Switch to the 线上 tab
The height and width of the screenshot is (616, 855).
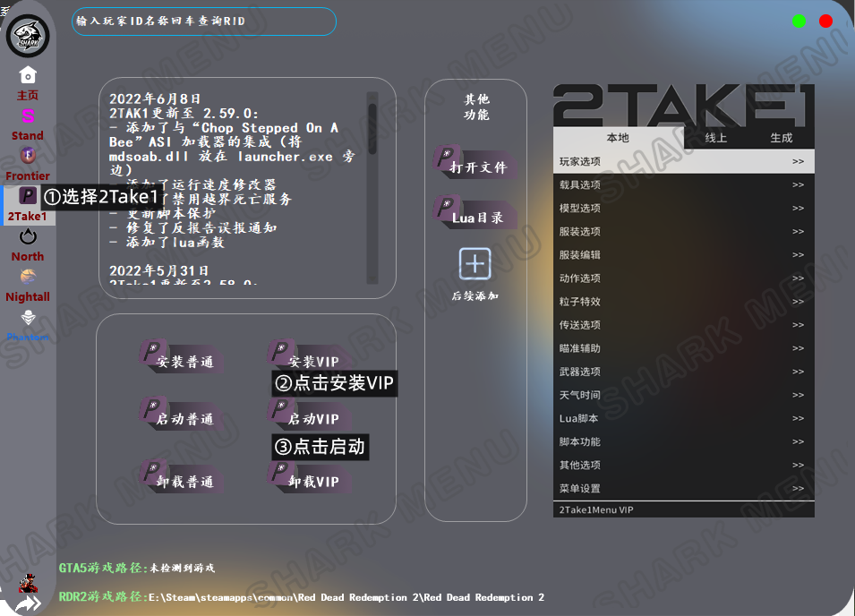716,138
